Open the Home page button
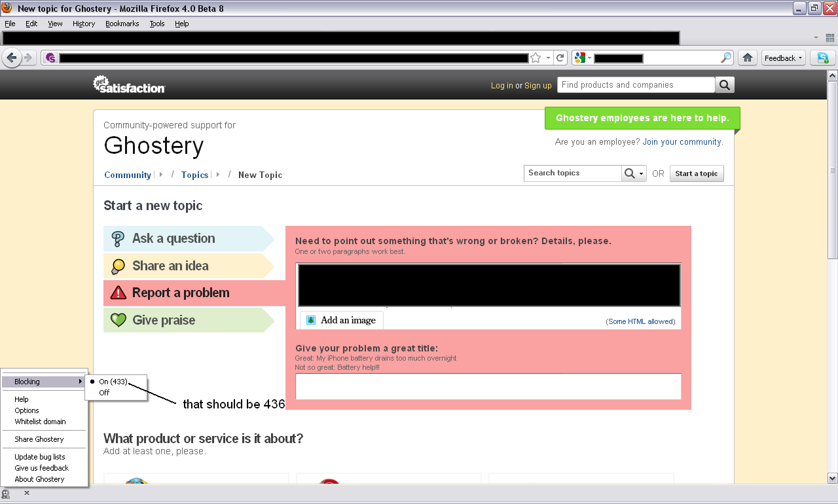The image size is (838, 504). click(x=747, y=58)
